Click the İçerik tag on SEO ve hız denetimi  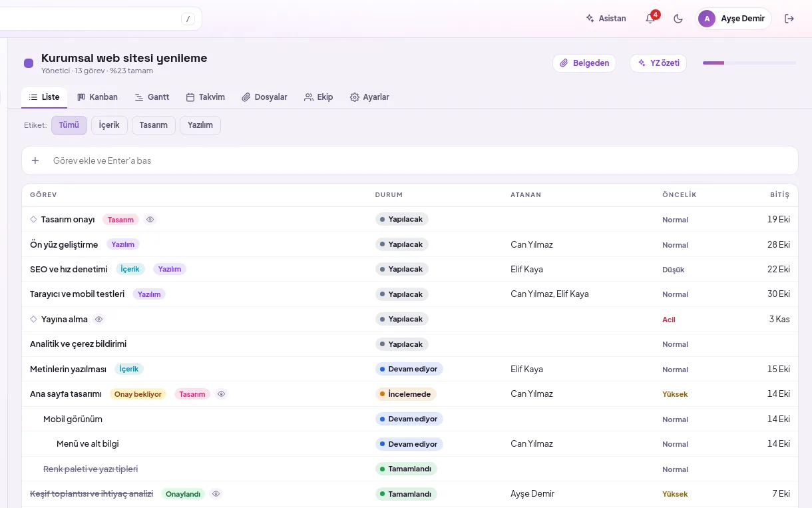130,270
